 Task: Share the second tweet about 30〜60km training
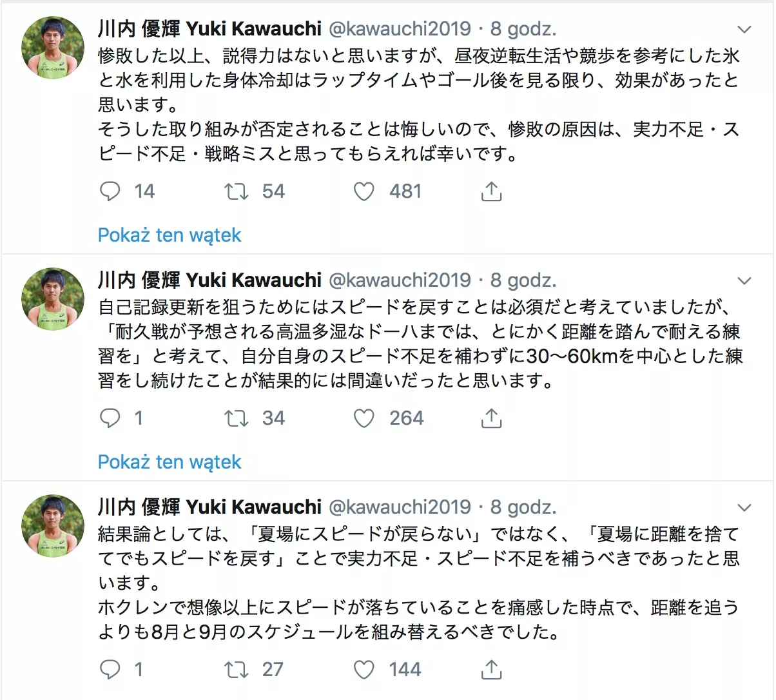click(491, 418)
